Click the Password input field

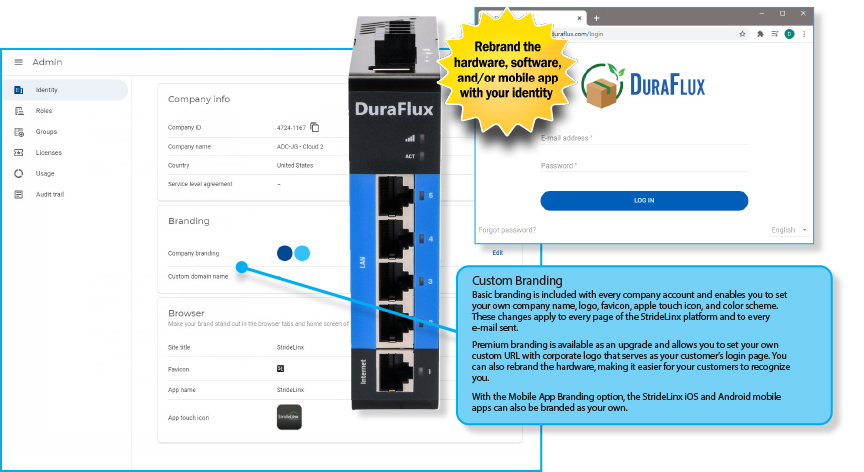pos(644,166)
